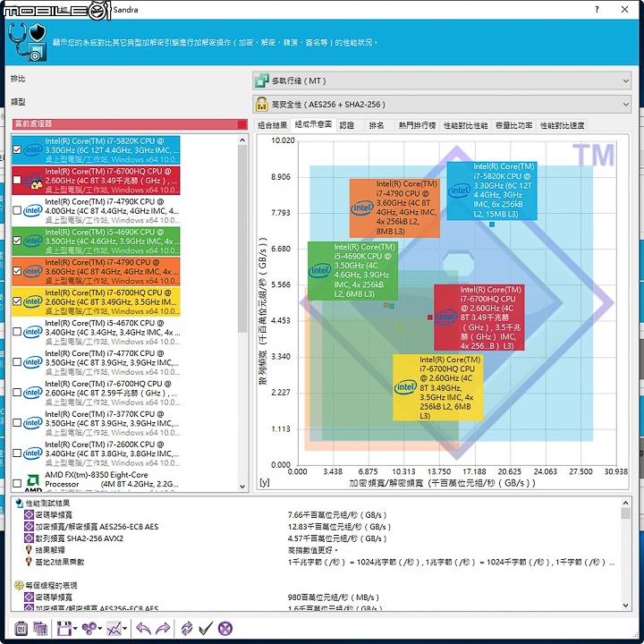Screen dimensions: 644x644
Task: Click the SHA2-256 AVX2 result diamond icon
Action: [29, 538]
